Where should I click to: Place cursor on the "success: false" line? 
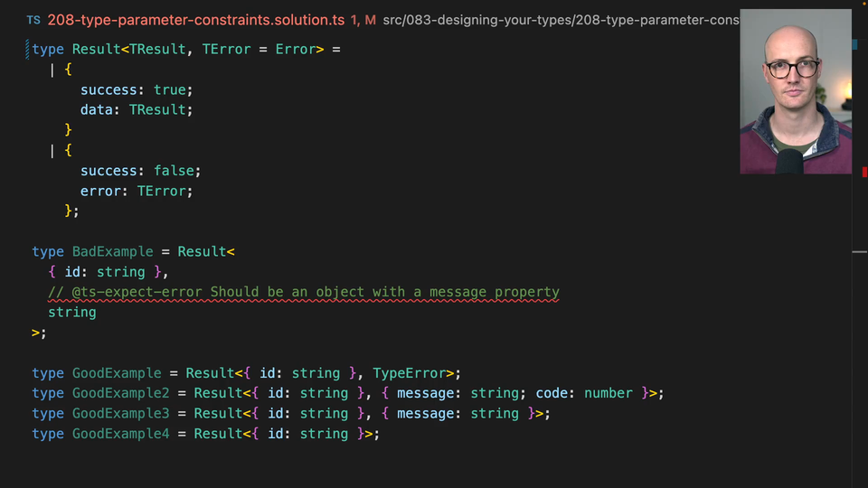coord(140,171)
